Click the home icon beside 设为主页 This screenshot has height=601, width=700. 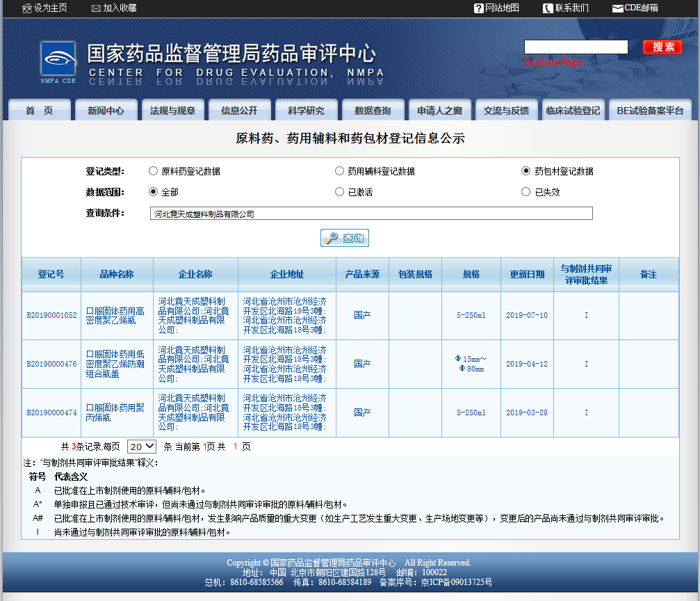tap(27, 8)
